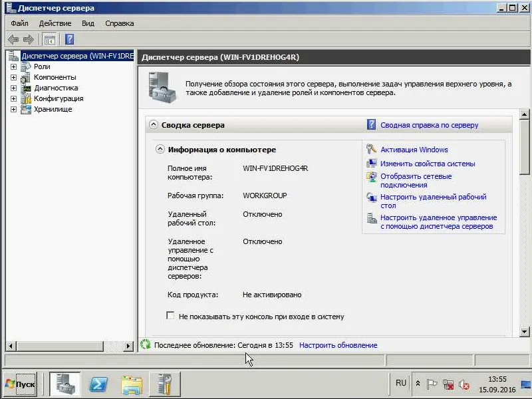The height and width of the screenshot is (399, 532).
Task: Click Отобразить сетевые подключения link
Action: 416,180
